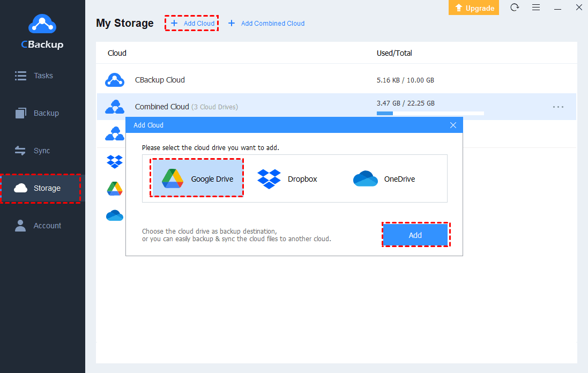Close the CBackup window

pos(579,7)
